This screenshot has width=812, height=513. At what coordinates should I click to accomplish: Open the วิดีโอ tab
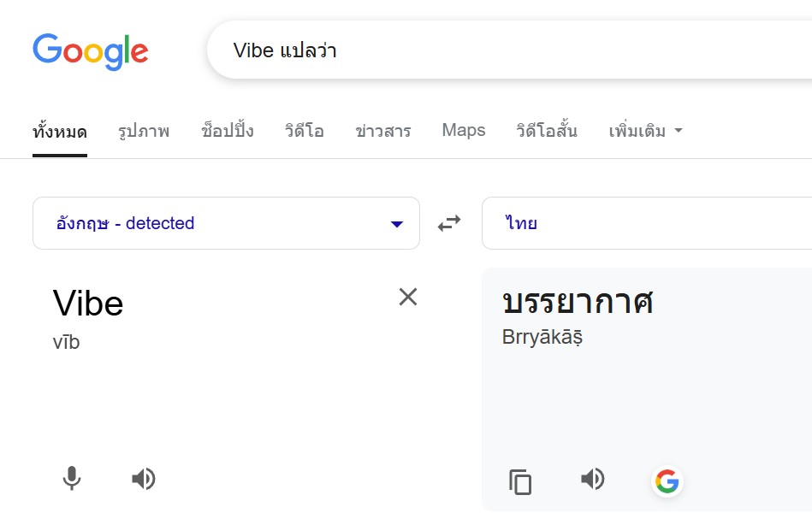click(x=305, y=131)
